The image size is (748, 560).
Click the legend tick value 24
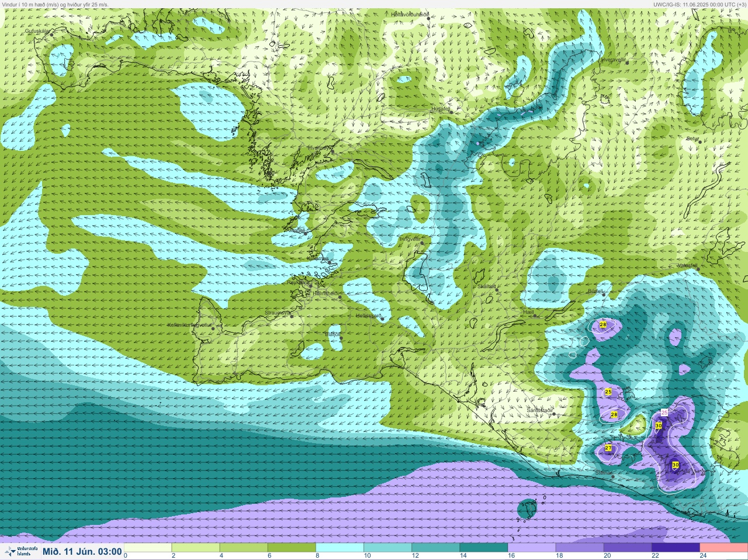tap(703, 555)
